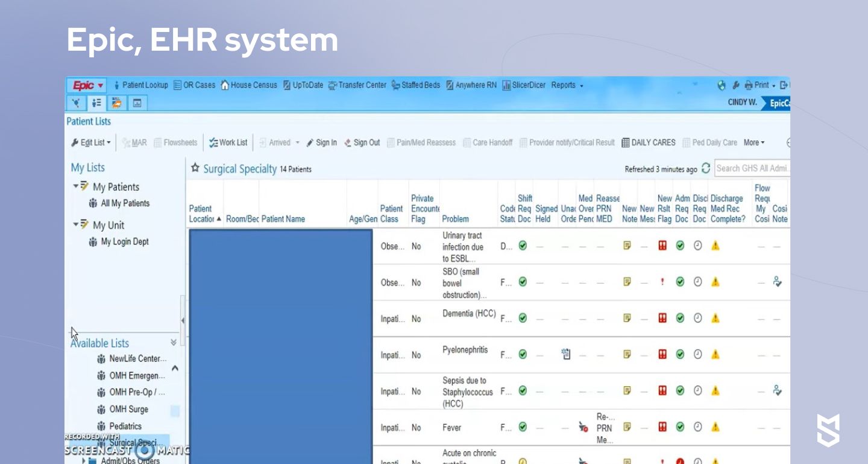Click the MAR toolbar button
The width and height of the screenshot is (868, 464).
pyautogui.click(x=134, y=142)
